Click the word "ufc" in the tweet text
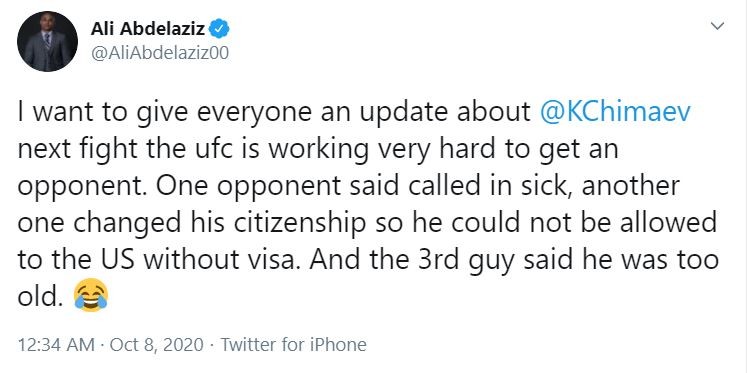748x373 pixels. point(230,149)
